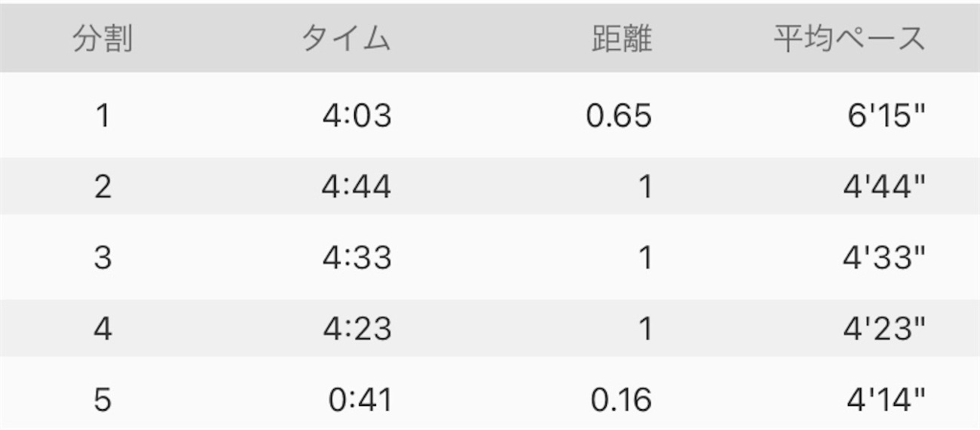
Task: Select split number 1 row
Action: tap(103, 117)
